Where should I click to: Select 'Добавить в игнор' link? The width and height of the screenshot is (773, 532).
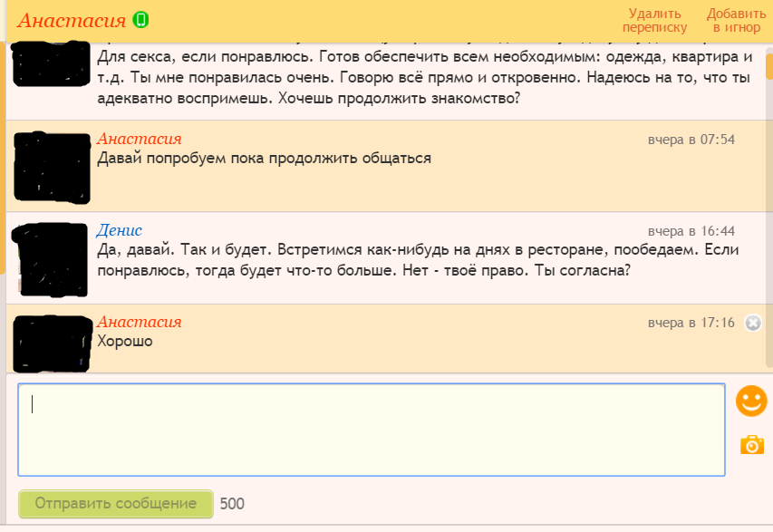(x=736, y=20)
